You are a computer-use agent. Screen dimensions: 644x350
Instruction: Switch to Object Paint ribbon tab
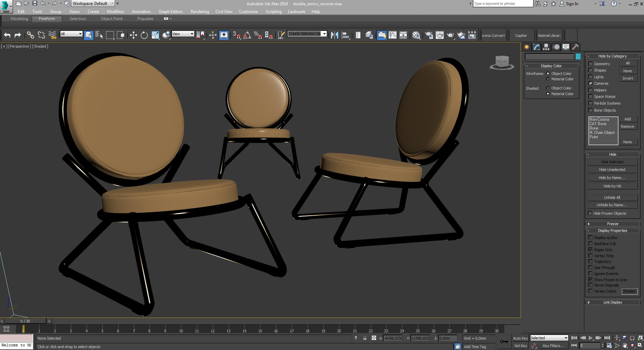[112, 19]
